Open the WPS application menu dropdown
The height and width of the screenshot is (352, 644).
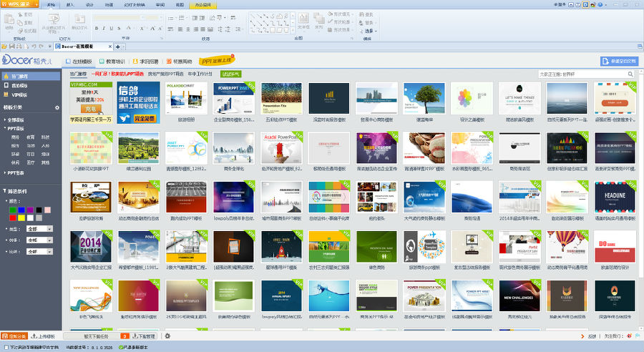(36, 4)
